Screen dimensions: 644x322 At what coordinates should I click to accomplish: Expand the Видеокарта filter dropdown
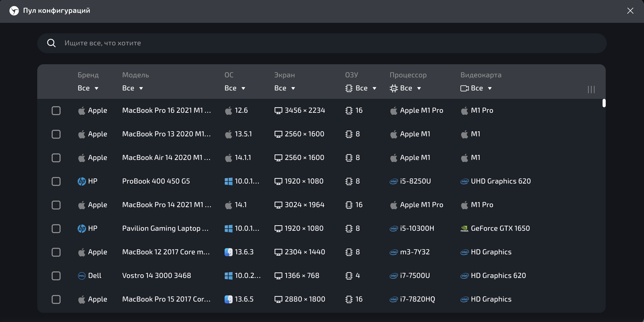[x=476, y=88]
